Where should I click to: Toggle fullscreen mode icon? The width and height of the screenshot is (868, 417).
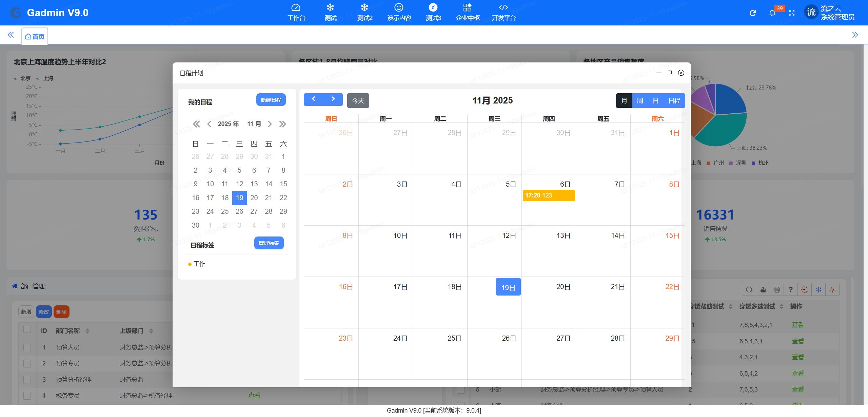(x=792, y=13)
